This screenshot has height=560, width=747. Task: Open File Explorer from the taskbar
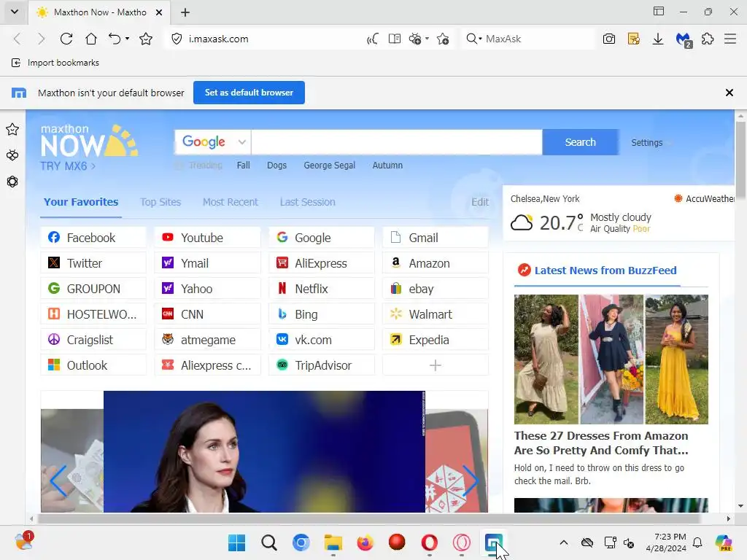coord(333,542)
